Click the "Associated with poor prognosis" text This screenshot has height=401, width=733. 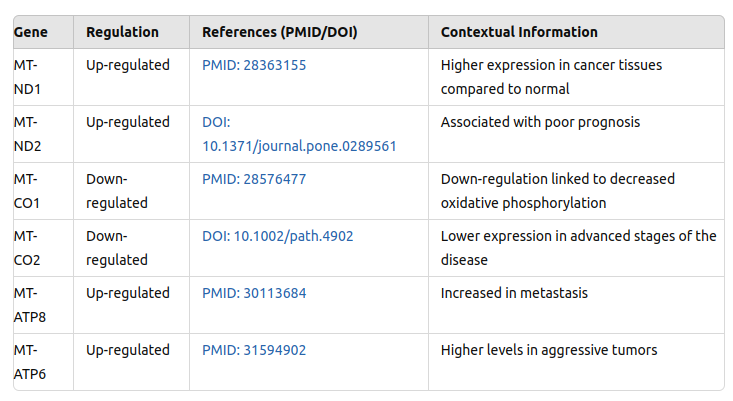pos(540,122)
